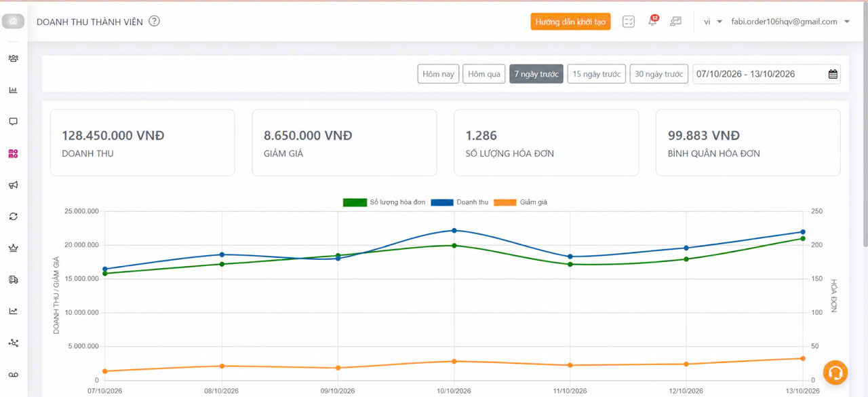Open the line chart analytics icon

tap(13, 311)
